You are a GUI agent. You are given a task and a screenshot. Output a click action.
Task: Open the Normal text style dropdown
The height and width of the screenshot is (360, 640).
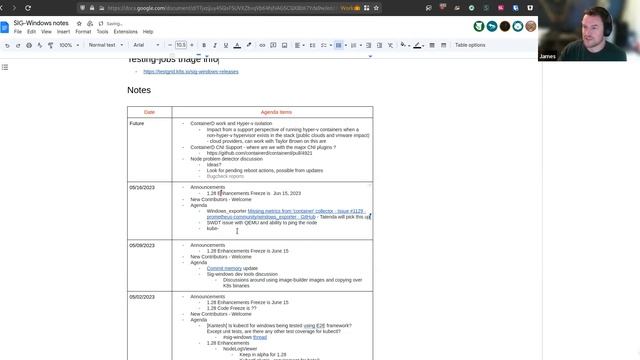[106, 45]
